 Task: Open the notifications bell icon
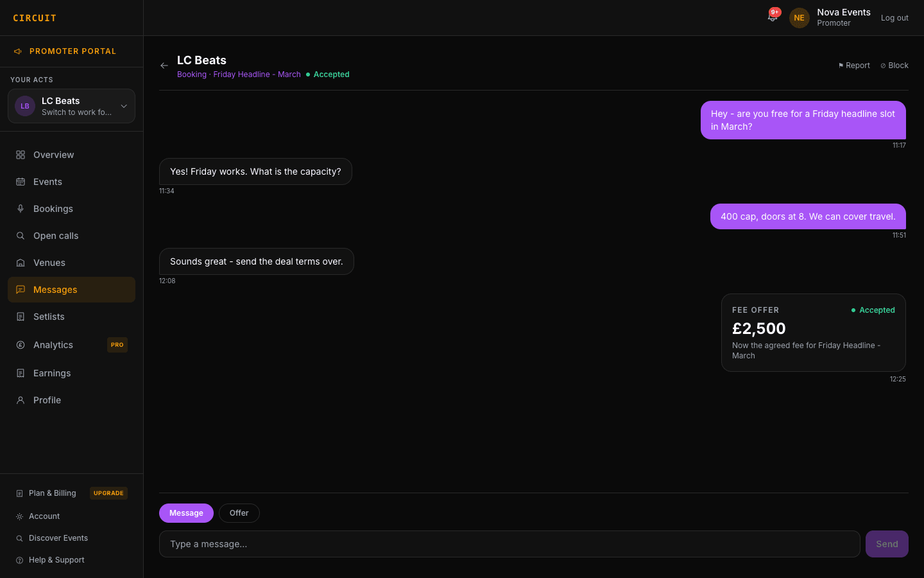773,17
